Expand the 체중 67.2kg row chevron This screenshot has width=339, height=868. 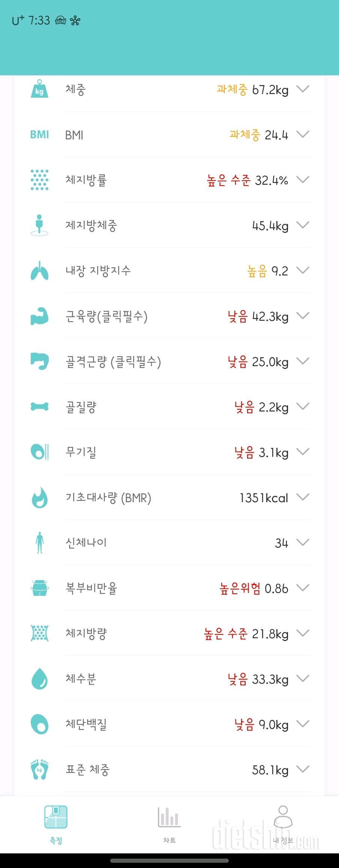coord(303,89)
